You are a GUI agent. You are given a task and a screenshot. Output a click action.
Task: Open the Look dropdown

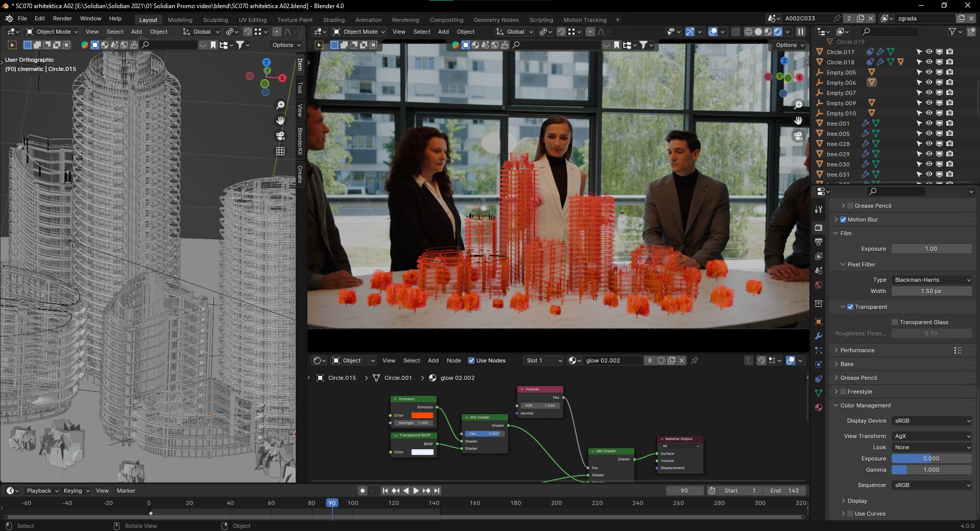tap(931, 447)
